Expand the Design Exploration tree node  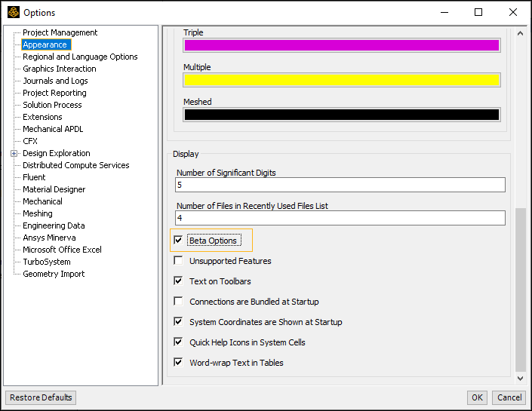point(14,153)
